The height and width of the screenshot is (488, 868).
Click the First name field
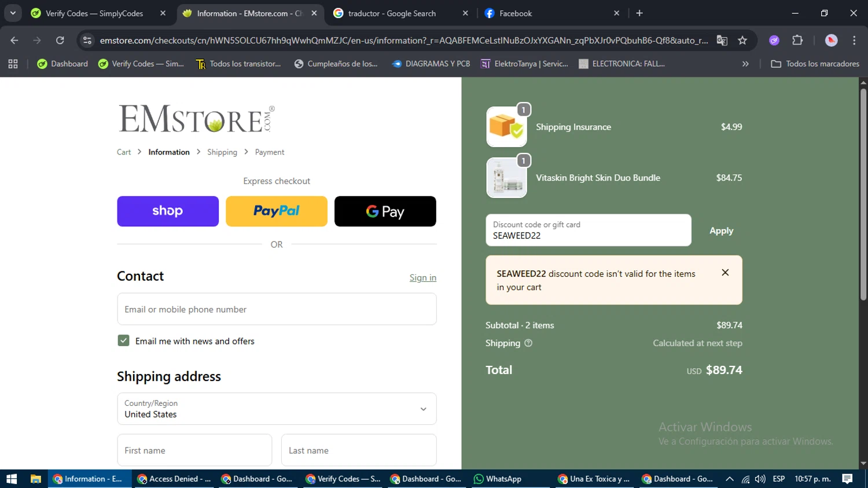click(x=194, y=450)
